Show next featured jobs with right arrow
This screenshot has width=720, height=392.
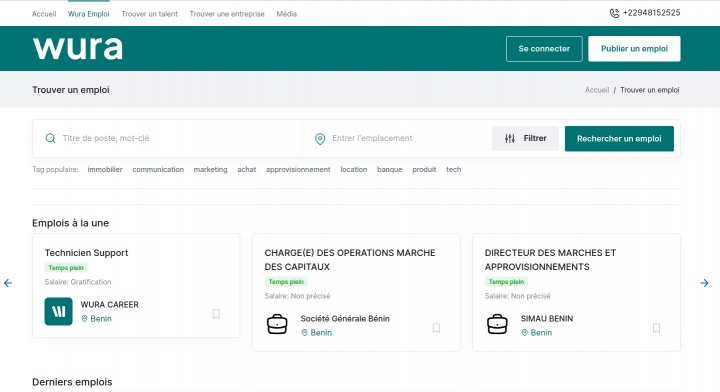(704, 283)
